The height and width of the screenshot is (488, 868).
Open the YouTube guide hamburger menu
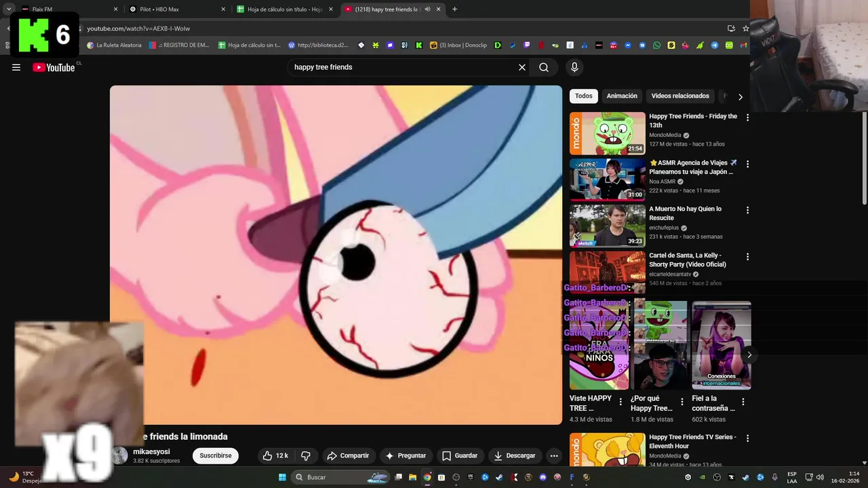click(x=16, y=67)
